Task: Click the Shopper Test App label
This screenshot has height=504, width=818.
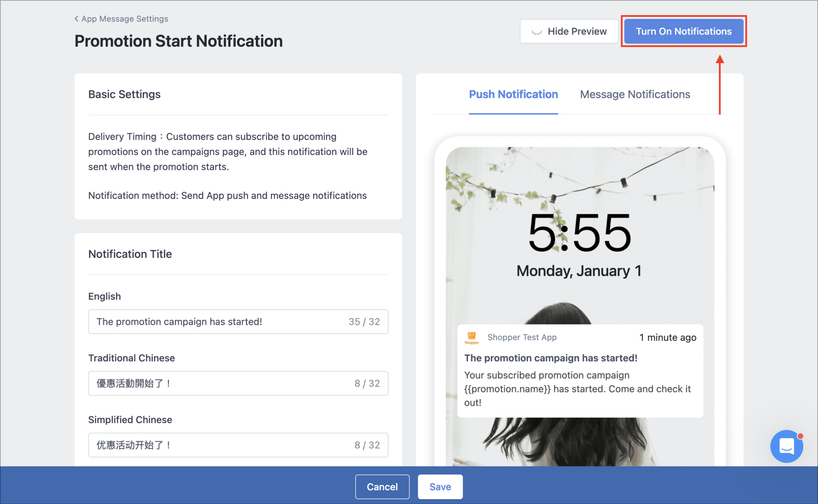Action: pos(522,337)
